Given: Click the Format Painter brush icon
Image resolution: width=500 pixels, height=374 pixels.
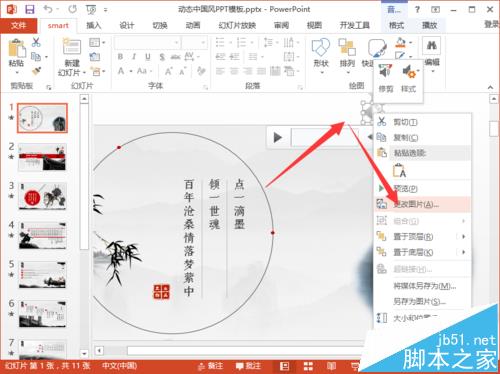Looking at the screenshot, I should [36, 71].
